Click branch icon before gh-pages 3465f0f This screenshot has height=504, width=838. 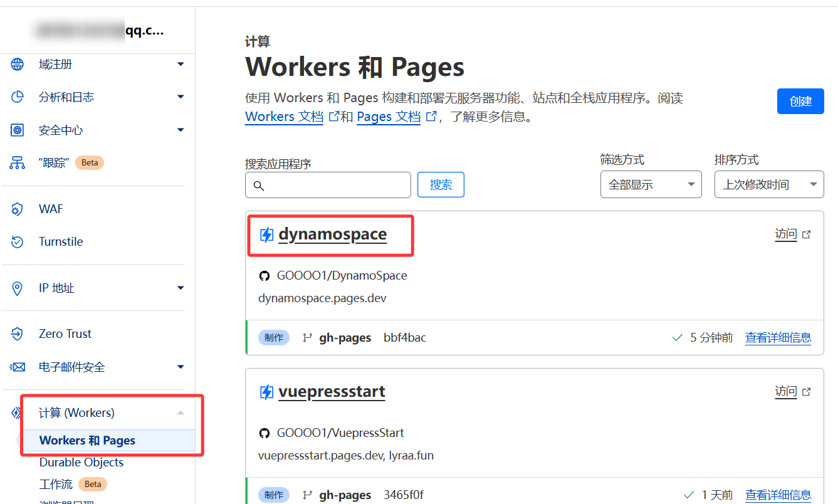pyautogui.click(x=308, y=495)
